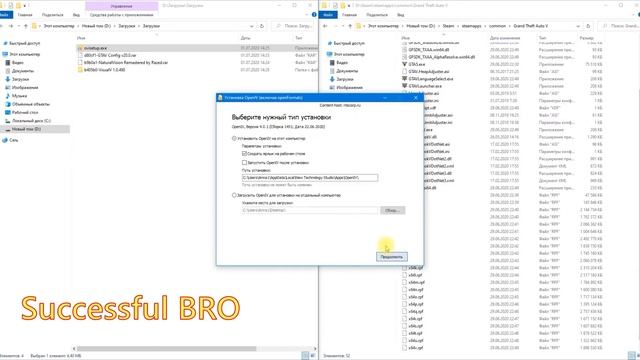Select the install OpenIV on this computer radio
The height and width of the screenshot is (360, 640).
click(x=234, y=138)
